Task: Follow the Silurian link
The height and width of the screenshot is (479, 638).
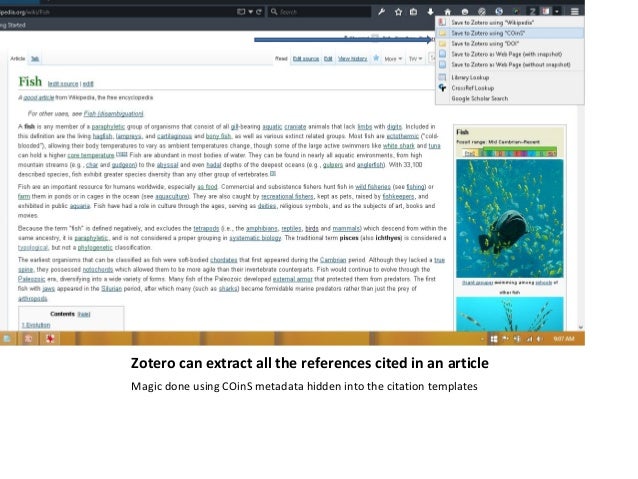Action: point(111,289)
